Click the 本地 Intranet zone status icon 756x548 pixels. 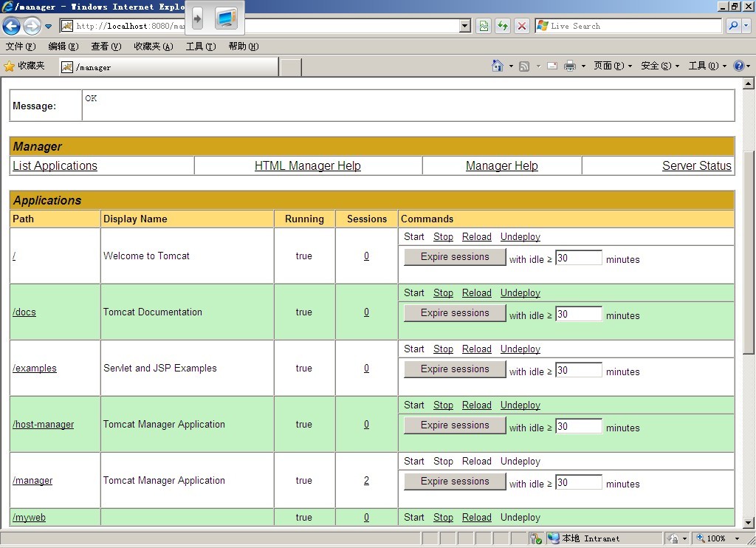coord(553,538)
